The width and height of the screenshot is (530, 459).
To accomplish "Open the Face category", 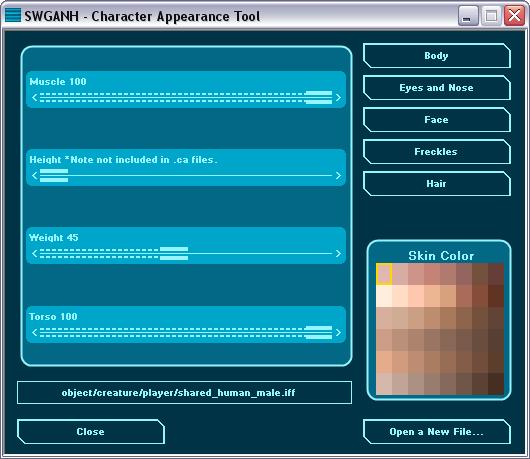I will (436, 120).
